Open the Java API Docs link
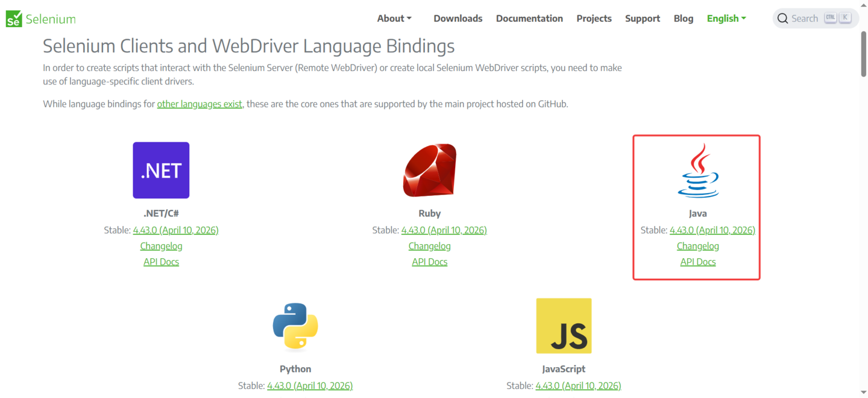 (x=698, y=262)
